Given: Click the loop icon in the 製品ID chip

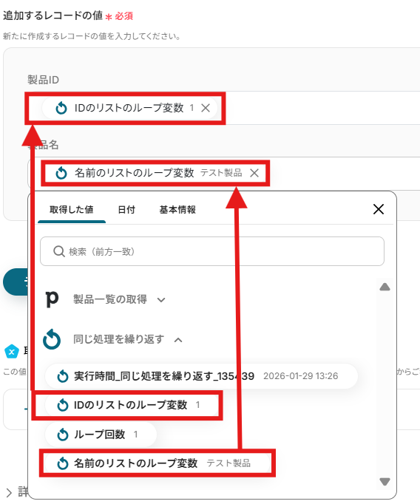Looking at the screenshot, I should tap(61, 108).
